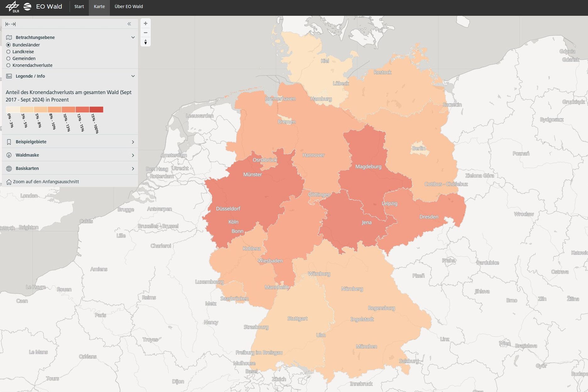Expand the Waldmaske section arrow

pyautogui.click(x=133, y=155)
